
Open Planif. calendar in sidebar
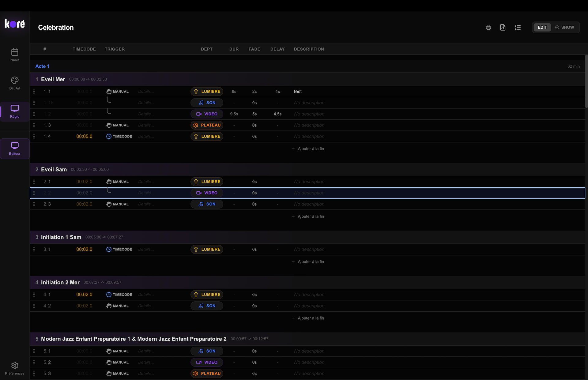coord(15,55)
